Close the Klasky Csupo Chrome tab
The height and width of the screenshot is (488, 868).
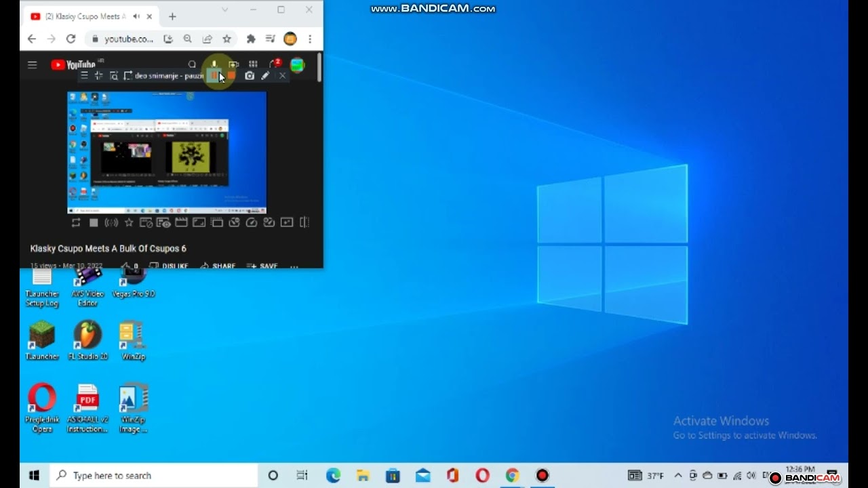pyautogui.click(x=149, y=16)
